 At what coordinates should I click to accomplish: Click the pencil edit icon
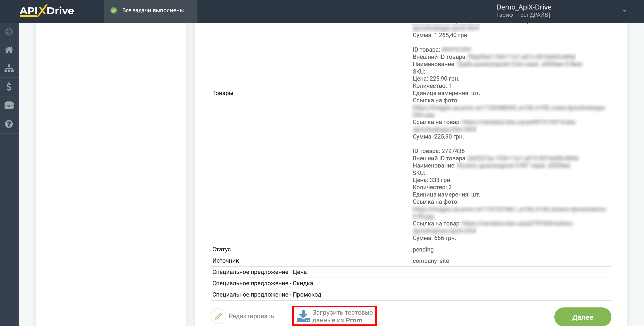click(219, 316)
